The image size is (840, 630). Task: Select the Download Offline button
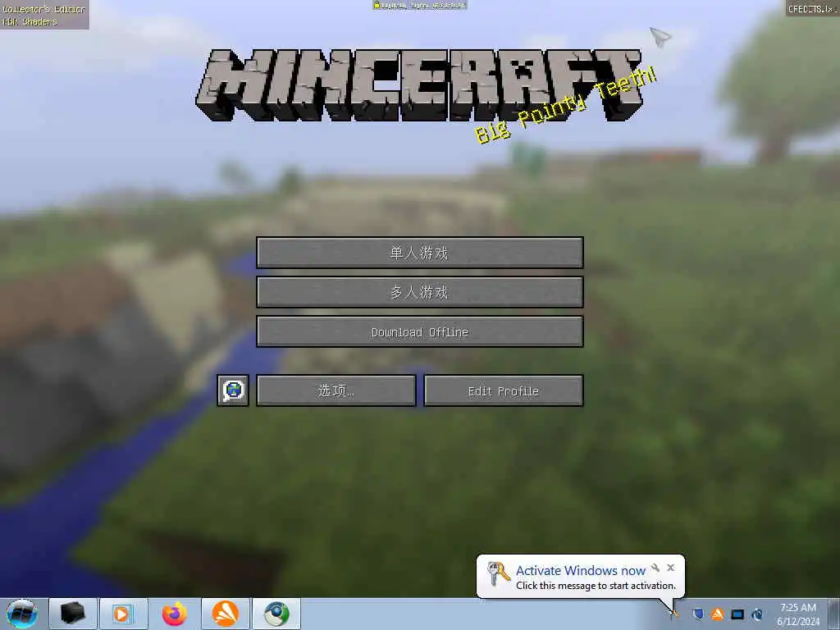coord(419,331)
